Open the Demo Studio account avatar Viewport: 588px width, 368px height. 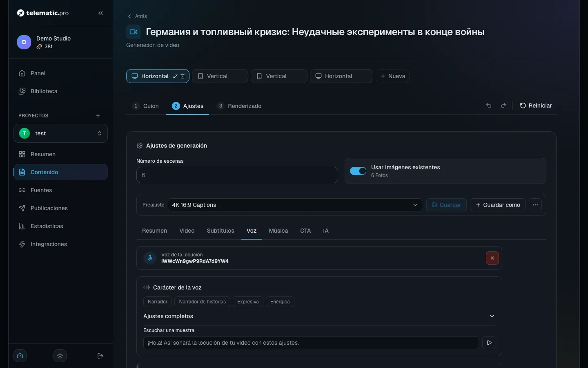point(24,42)
